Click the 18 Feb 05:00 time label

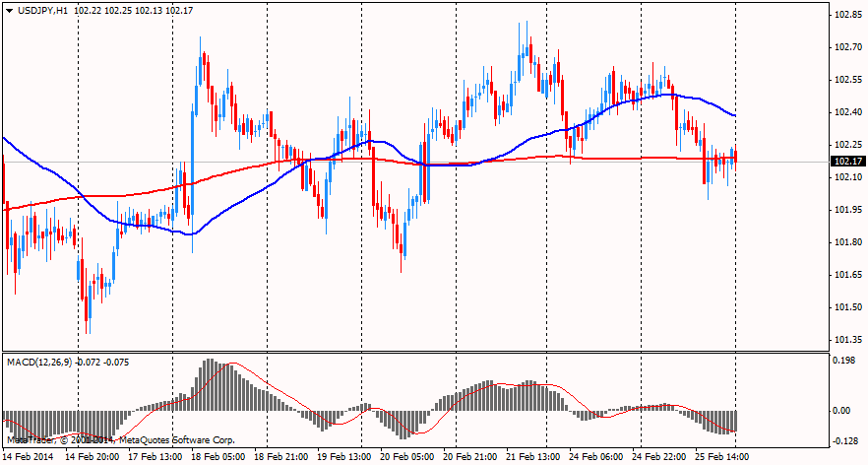pos(217,457)
